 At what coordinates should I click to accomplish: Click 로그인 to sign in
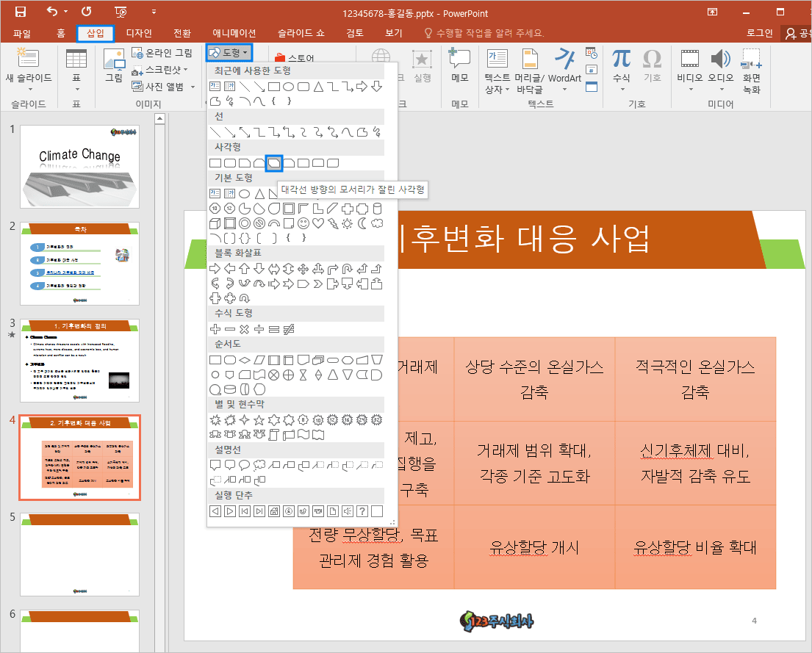(759, 33)
